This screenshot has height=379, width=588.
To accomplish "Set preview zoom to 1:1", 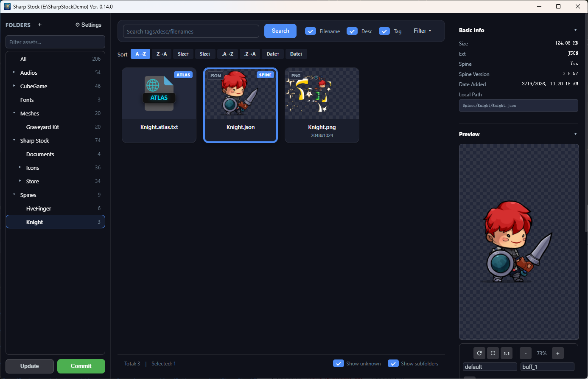I will [507, 353].
